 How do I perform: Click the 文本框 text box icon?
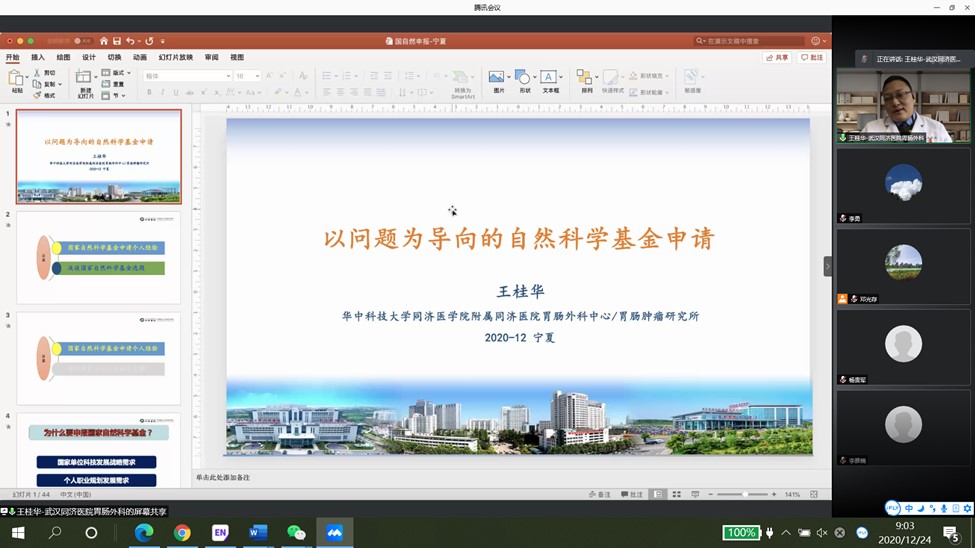click(550, 81)
